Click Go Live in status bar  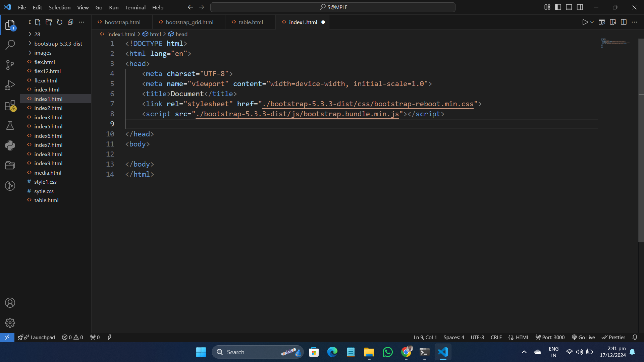pos(583,337)
